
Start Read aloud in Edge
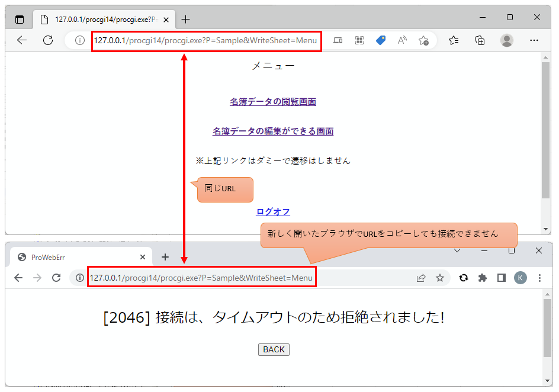tap(402, 40)
